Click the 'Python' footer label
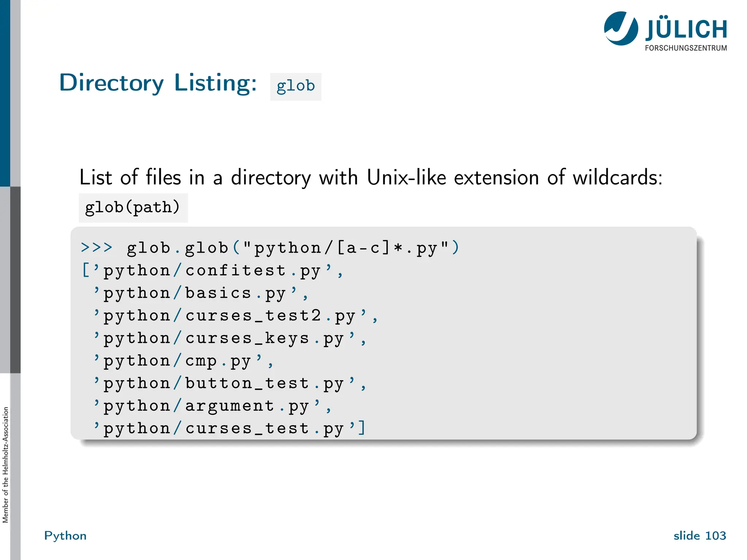The image size is (747, 560). pos(65,536)
